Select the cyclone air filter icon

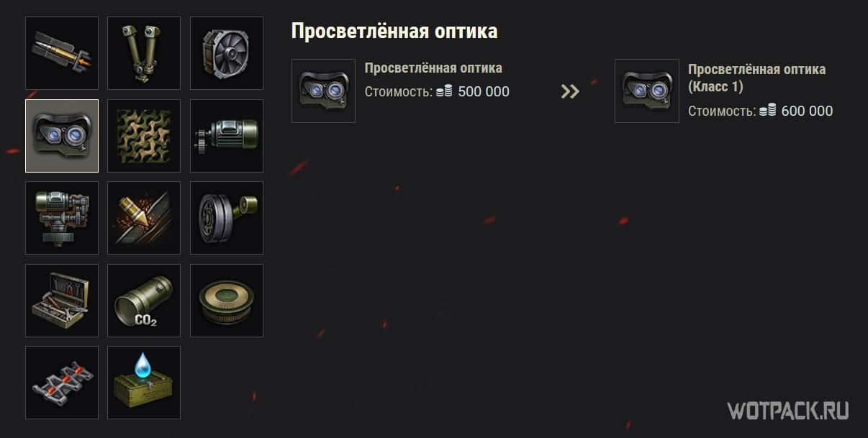pyautogui.click(x=227, y=301)
